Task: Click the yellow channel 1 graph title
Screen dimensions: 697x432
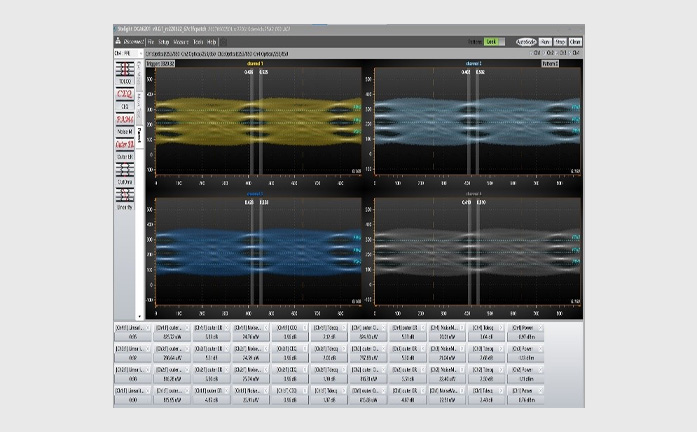Action: coord(255,64)
